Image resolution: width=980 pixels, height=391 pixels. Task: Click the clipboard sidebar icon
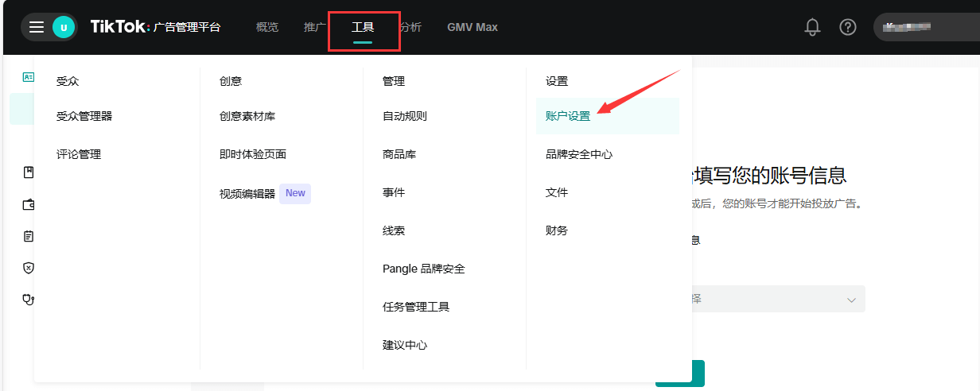pos(29,236)
